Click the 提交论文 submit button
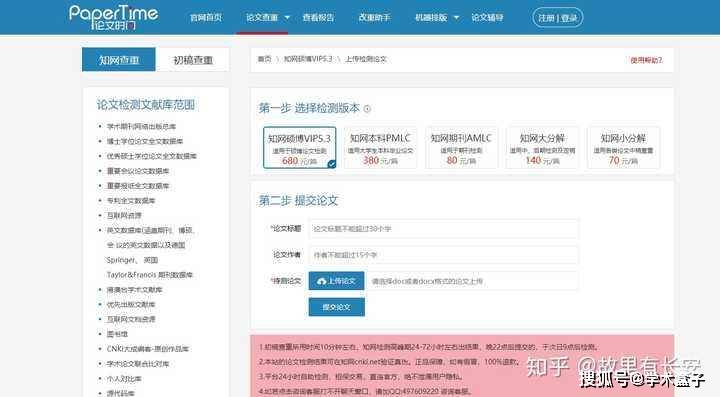The height and width of the screenshot is (397, 720). (337, 307)
